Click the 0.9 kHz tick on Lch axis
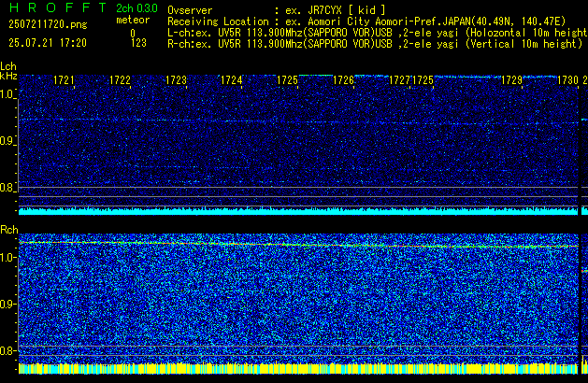The width and height of the screenshot is (588, 383). click(x=7, y=141)
